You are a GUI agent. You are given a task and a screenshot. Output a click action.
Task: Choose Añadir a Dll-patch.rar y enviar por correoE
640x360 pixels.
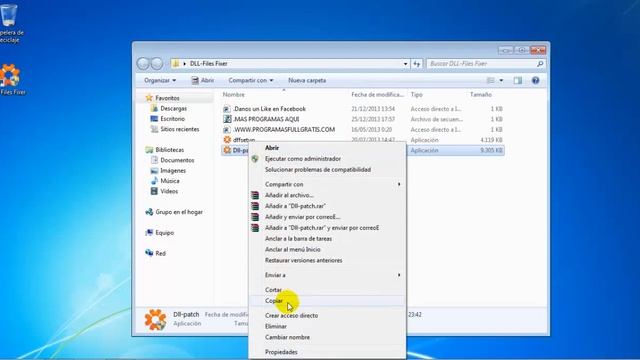[x=322, y=228]
